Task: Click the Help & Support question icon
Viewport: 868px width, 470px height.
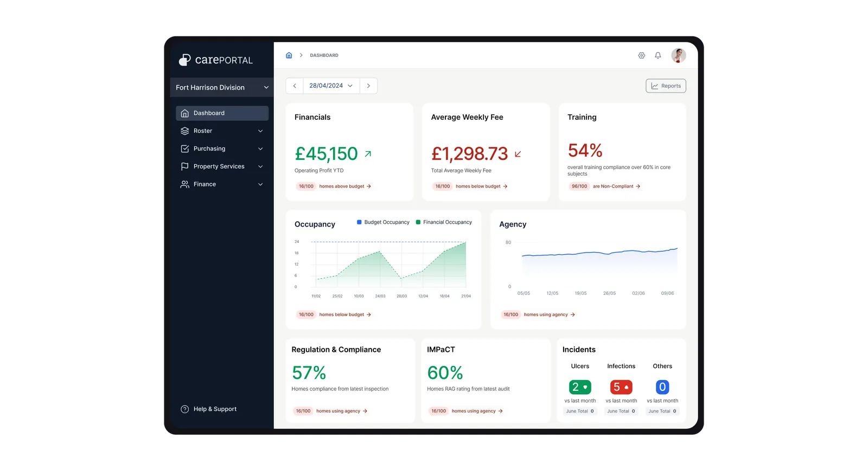Action: [x=185, y=409]
